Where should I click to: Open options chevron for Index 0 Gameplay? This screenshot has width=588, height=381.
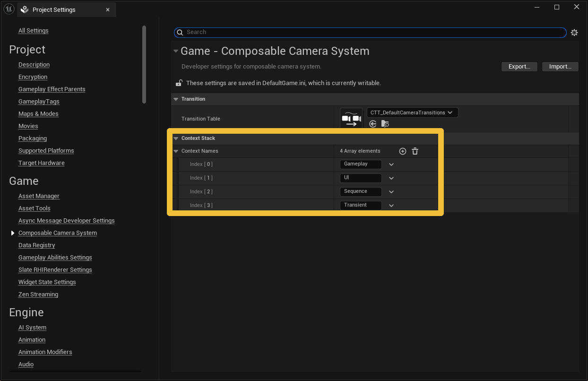(x=391, y=165)
